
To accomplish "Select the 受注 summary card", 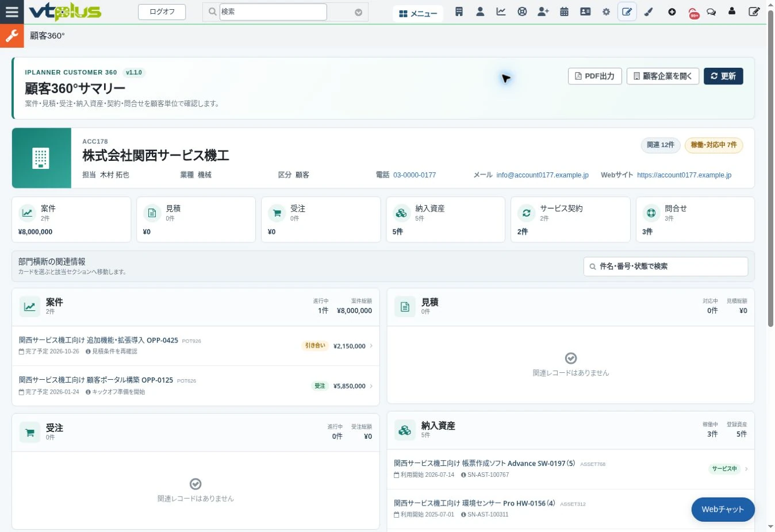I will pos(321,219).
